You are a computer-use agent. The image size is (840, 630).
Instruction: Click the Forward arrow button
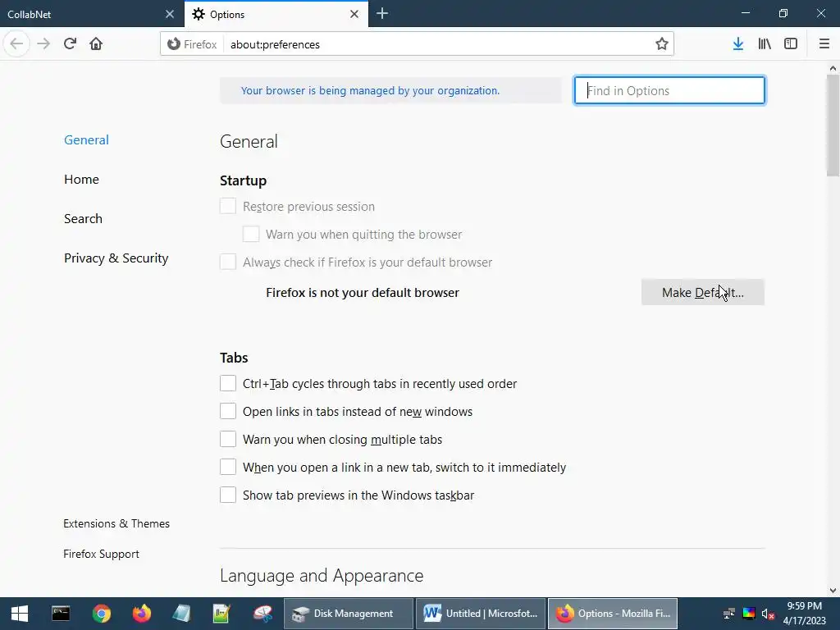coord(43,43)
